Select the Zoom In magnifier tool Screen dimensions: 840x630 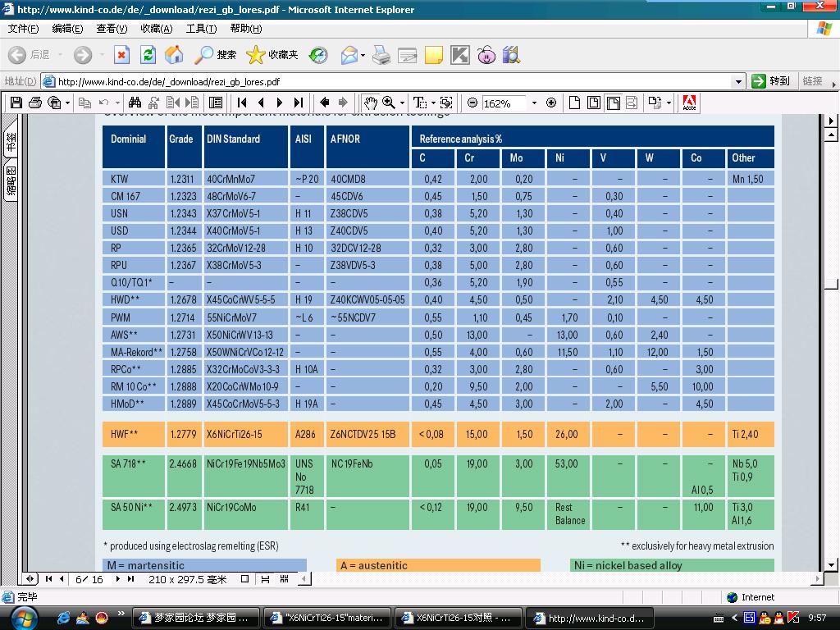pyautogui.click(x=388, y=103)
